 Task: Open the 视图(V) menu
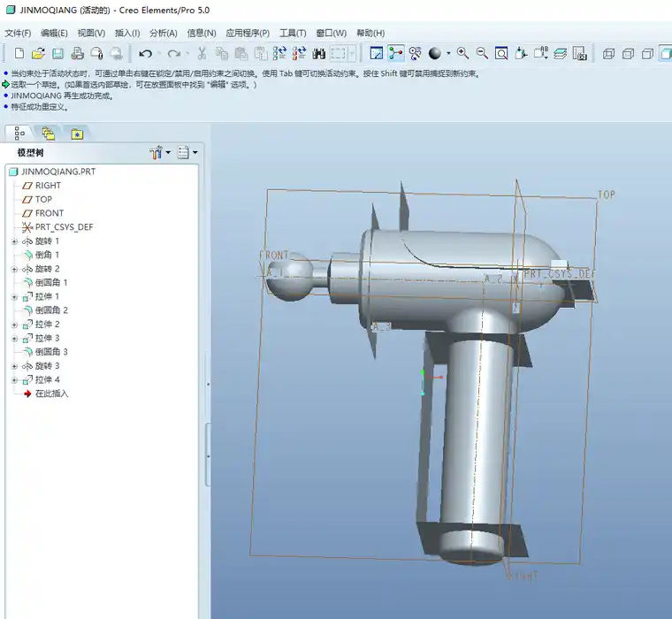pos(91,33)
